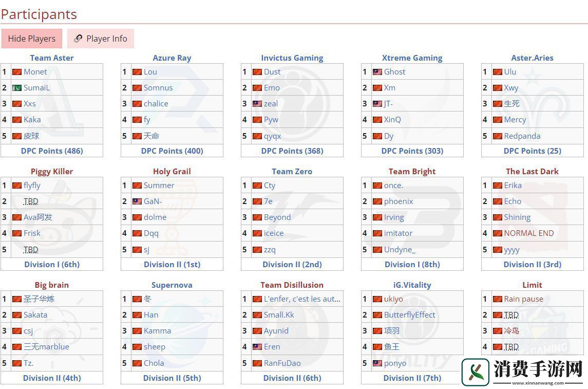Image resolution: width=588 pixels, height=389 pixels.
Task: Open player imitator's page
Action: coord(398,233)
